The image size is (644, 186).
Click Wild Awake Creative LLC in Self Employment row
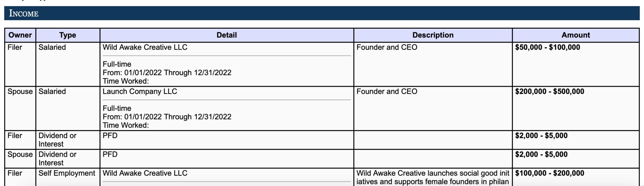click(x=145, y=173)
